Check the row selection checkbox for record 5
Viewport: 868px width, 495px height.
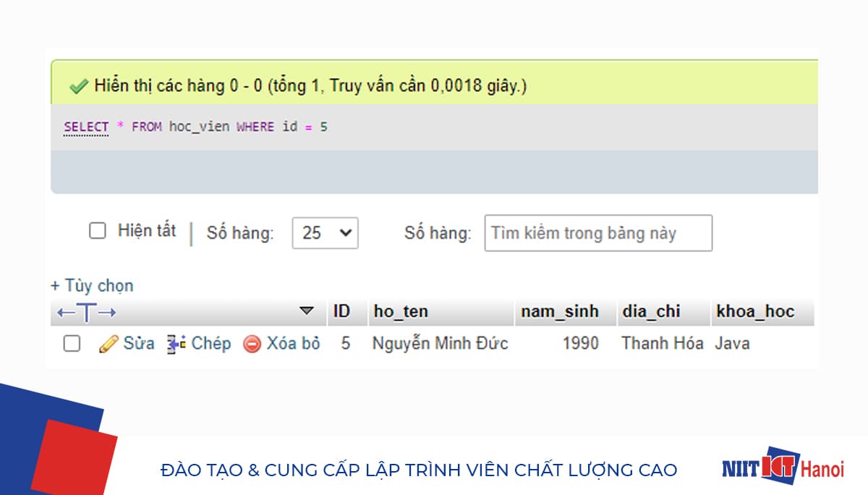pyautogui.click(x=71, y=343)
